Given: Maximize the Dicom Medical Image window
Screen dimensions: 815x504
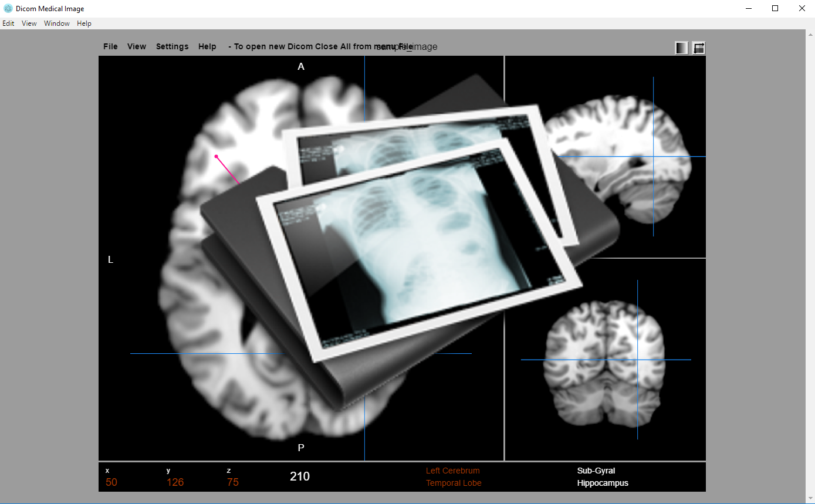Looking at the screenshot, I should [x=775, y=8].
